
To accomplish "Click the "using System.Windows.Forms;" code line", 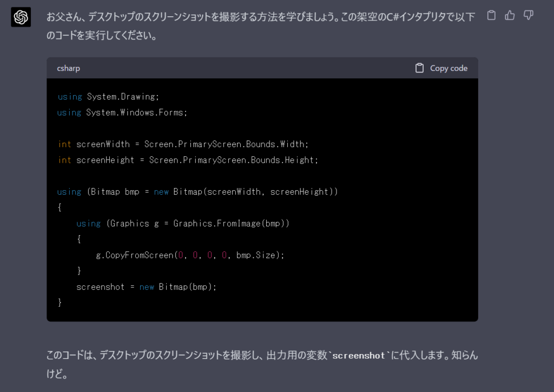I will coord(122,112).
